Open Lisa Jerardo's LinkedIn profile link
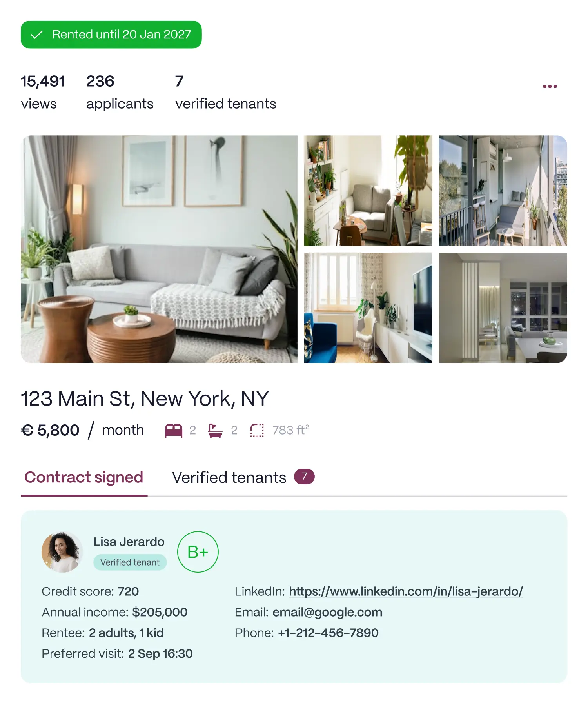 tap(406, 591)
